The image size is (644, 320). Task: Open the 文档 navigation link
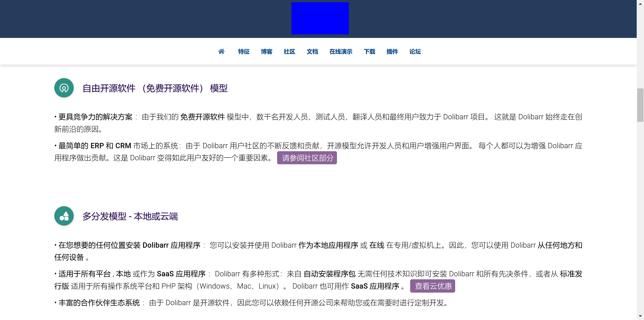pyautogui.click(x=312, y=52)
